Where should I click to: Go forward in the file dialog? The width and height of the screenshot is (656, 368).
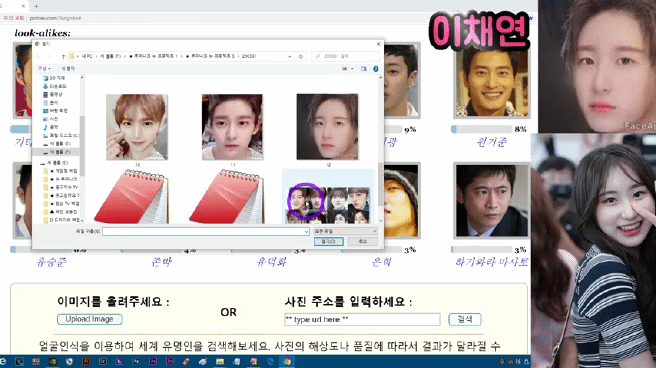pos(49,56)
